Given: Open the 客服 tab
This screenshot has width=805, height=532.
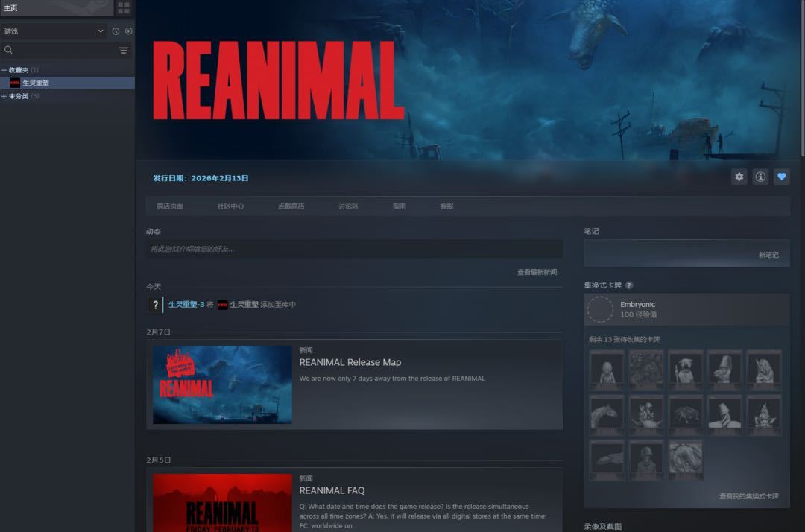Looking at the screenshot, I should tap(446, 206).
